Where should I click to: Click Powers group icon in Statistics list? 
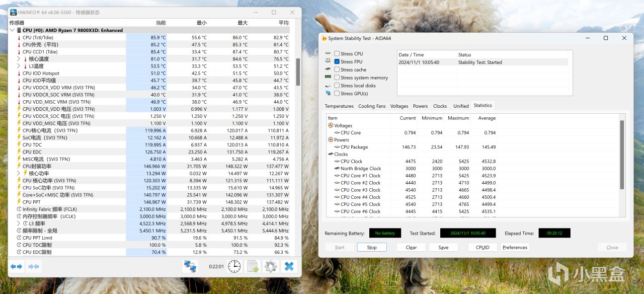(x=331, y=140)
